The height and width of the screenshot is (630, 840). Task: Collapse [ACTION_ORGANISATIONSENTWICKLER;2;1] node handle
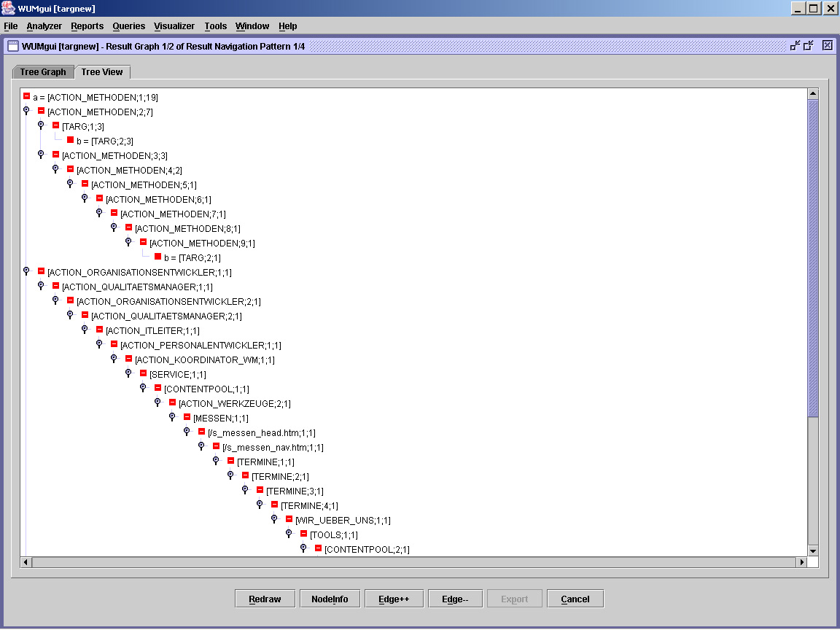[55, 300]
